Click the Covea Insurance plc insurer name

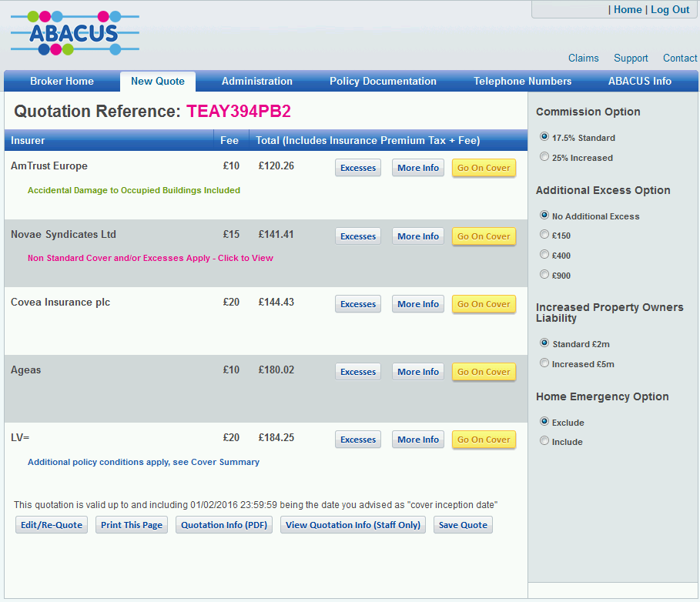pos(60,302)
